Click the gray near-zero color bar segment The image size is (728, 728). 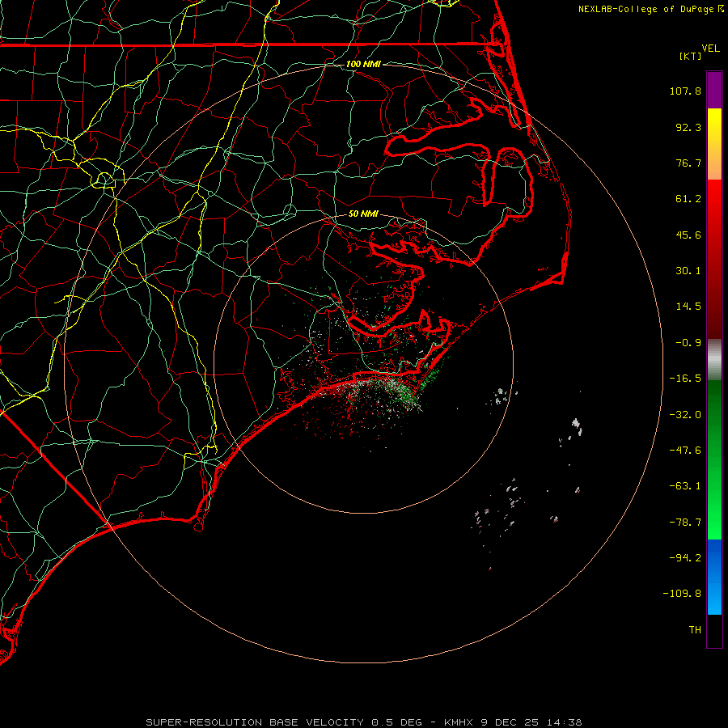tap(714, 360)
